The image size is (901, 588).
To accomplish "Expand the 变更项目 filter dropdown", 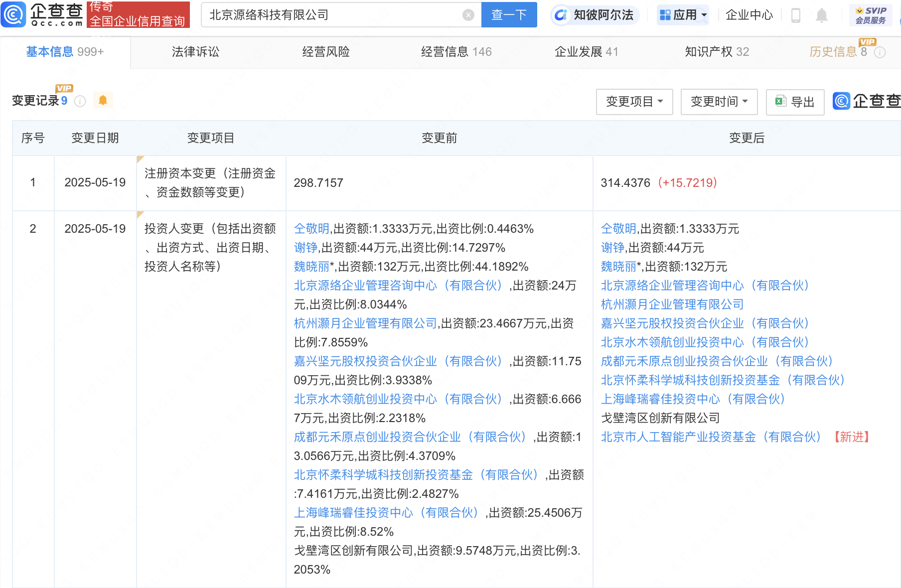I will [x=634, y=102].
